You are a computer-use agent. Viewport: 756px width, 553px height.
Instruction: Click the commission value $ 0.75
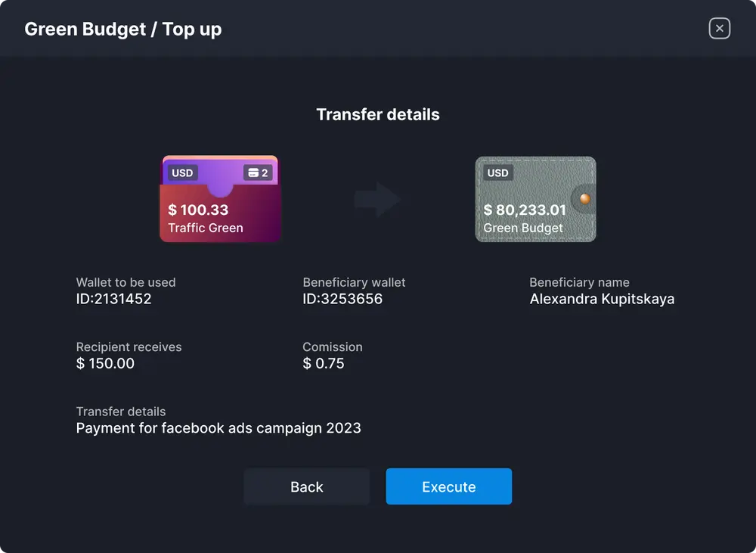click(x=324, y=363)
